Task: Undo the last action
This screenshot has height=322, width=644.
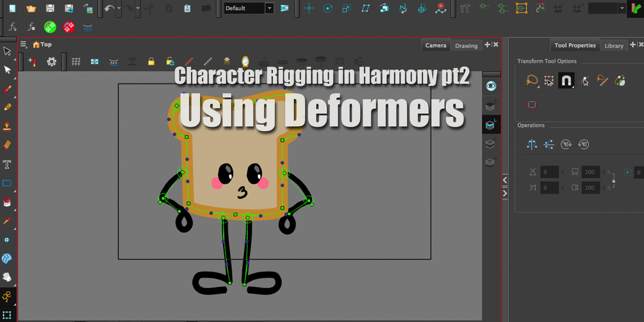Action: click(x=109, y=8)
